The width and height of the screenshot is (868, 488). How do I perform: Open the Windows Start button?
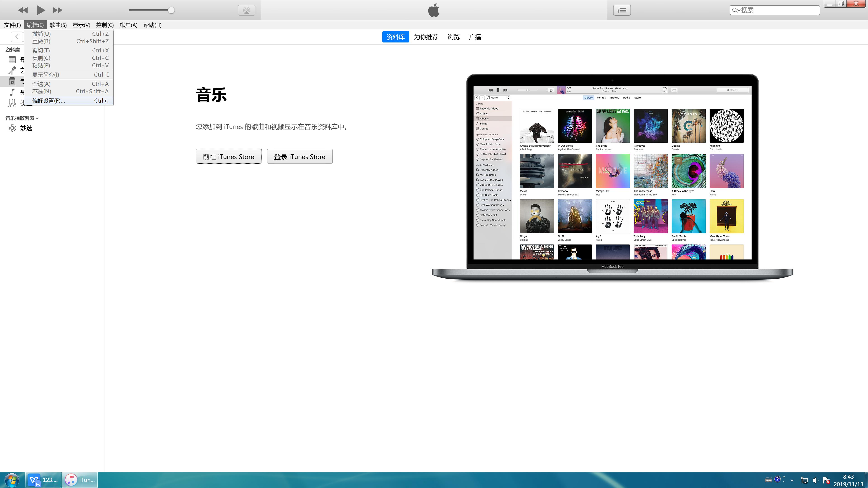(x=12, y=480)
